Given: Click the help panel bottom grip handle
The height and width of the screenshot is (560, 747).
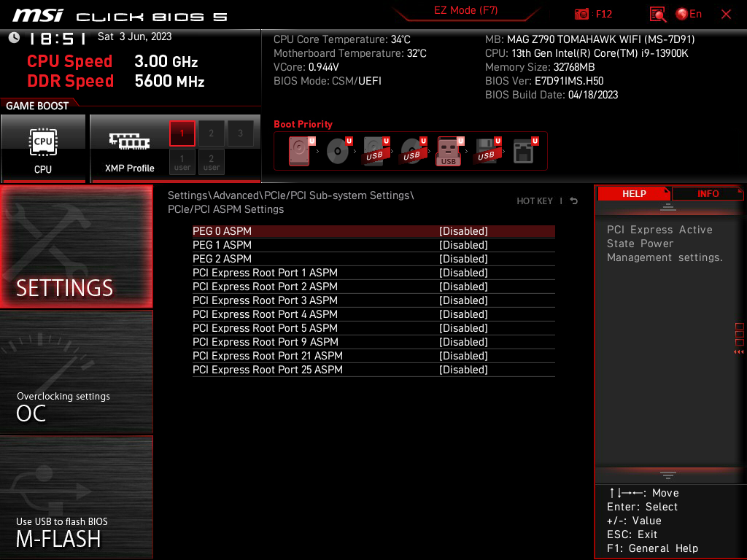Looking at the screenshot, I should (668, 475).
